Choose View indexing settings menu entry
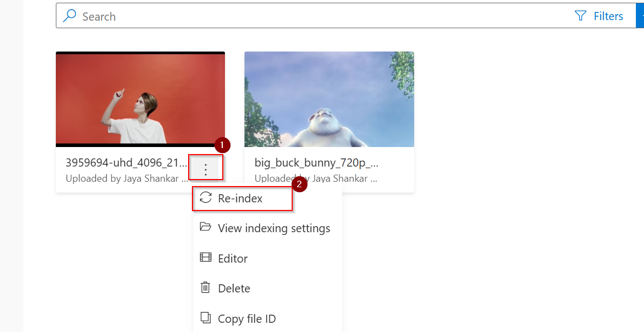 pos(267,228)
